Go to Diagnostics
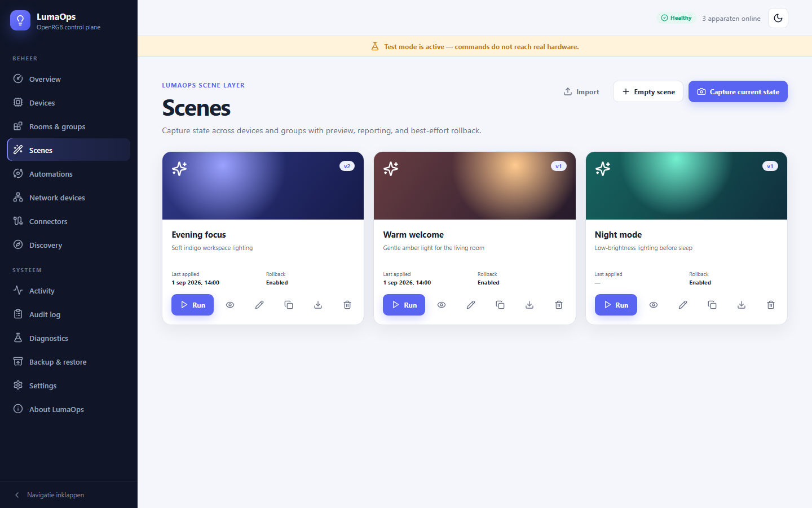This screenshot has width=812, height=508. [69, 338]
